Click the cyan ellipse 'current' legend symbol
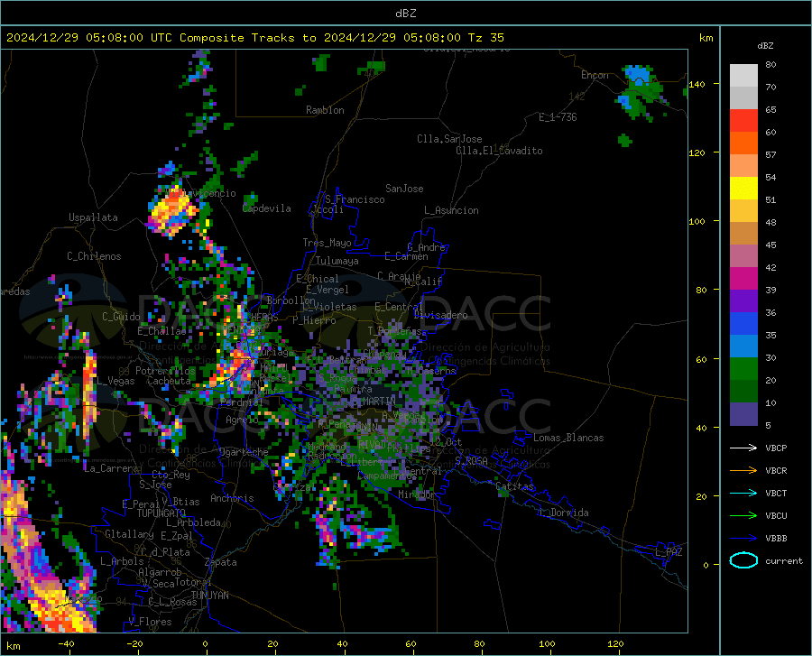This screenshot has width=812, height=656. tap(743, 560)
